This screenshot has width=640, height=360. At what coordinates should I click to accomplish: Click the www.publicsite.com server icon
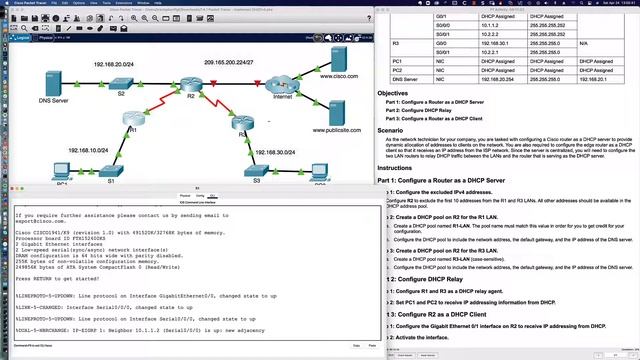(337, 113)
